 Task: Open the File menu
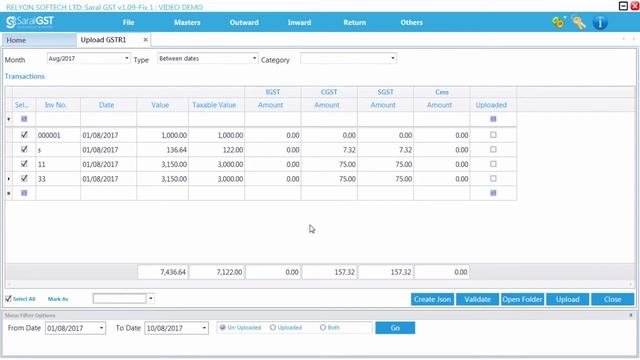tap(129, 22)
